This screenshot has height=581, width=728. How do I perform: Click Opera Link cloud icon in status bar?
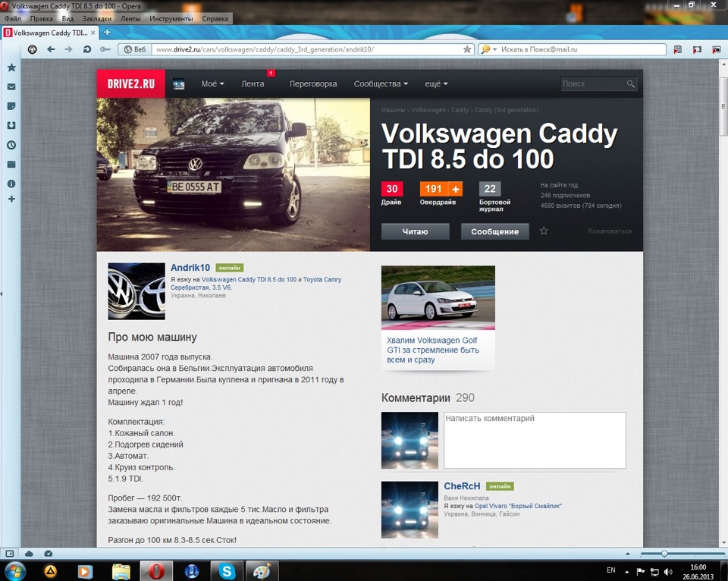[x=29, y=554]
